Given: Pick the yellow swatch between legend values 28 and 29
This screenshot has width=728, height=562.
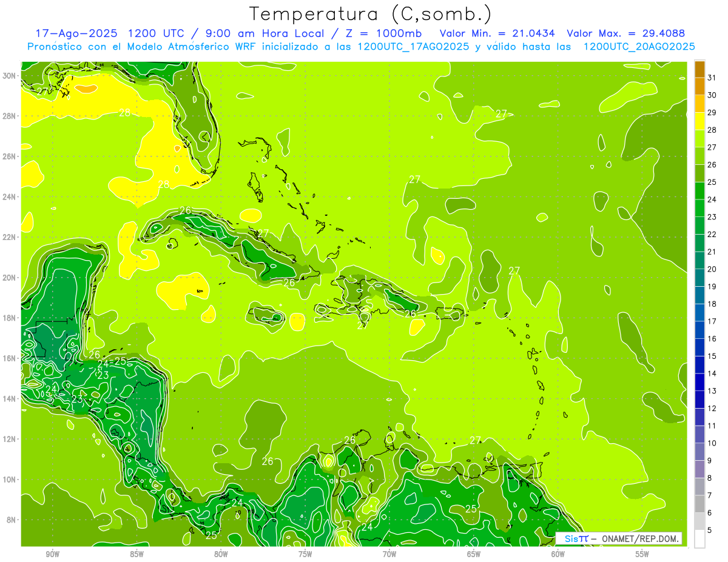Looking at the screenshot, I should coord(699,121).
